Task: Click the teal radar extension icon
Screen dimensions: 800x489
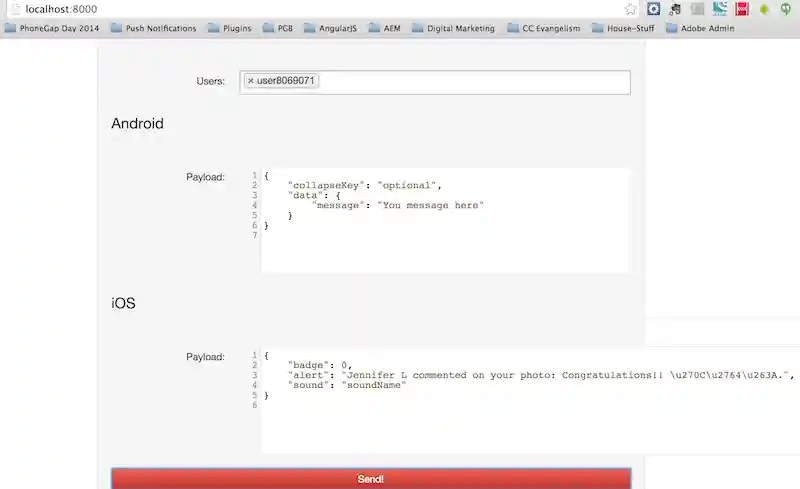Action: click(719, 9)
